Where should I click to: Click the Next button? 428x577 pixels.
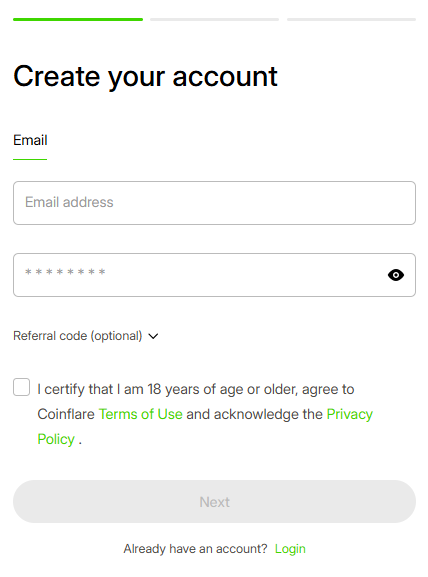pyautogui.click(x=215, y=502)
